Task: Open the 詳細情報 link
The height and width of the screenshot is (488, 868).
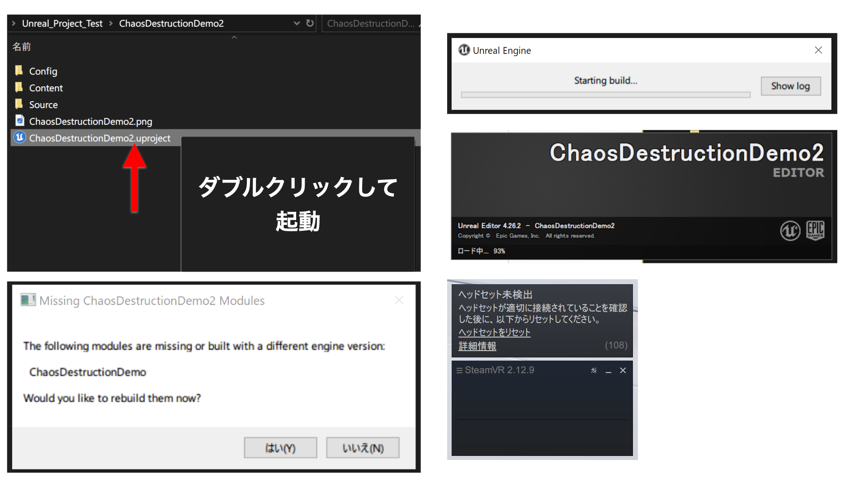Action: point(477,346)
